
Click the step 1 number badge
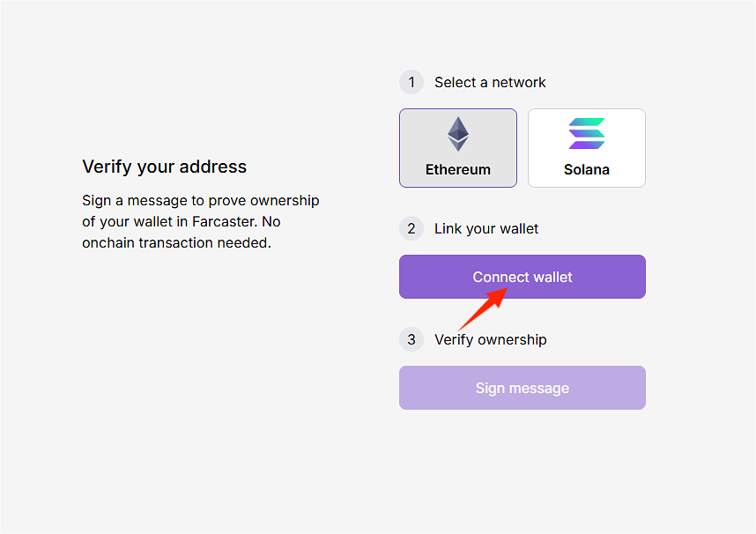pyautogui.click(x=411, y=83)
